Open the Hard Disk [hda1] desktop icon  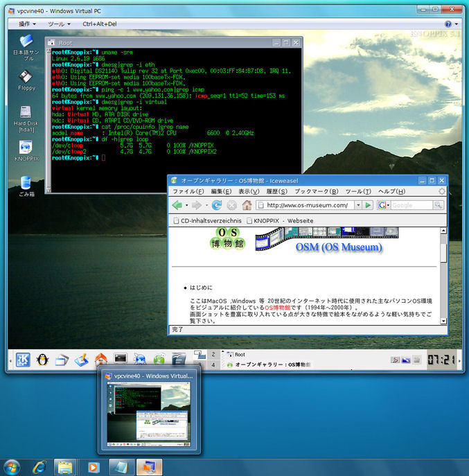26,119
